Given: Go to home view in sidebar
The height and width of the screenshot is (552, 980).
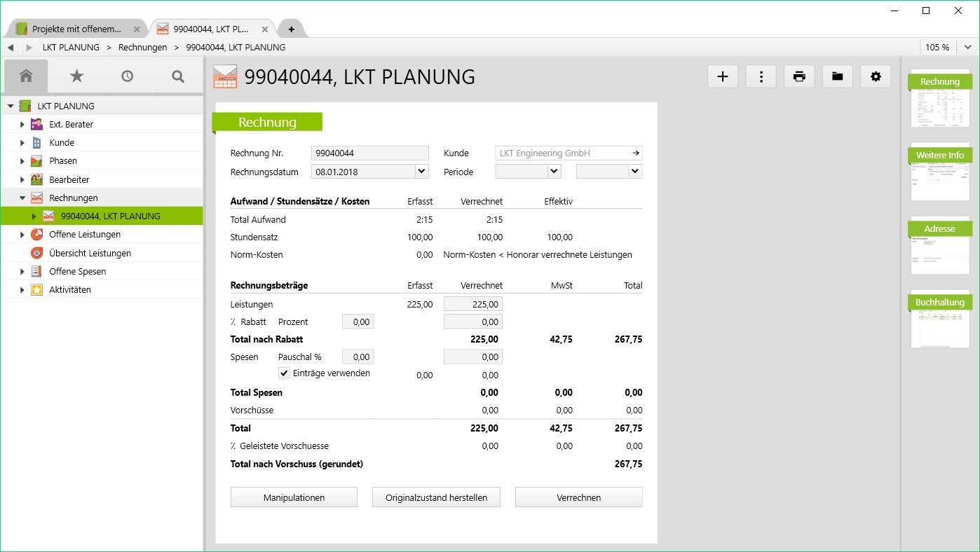Looking at the screenshot, I should click(x=26, y=76).
